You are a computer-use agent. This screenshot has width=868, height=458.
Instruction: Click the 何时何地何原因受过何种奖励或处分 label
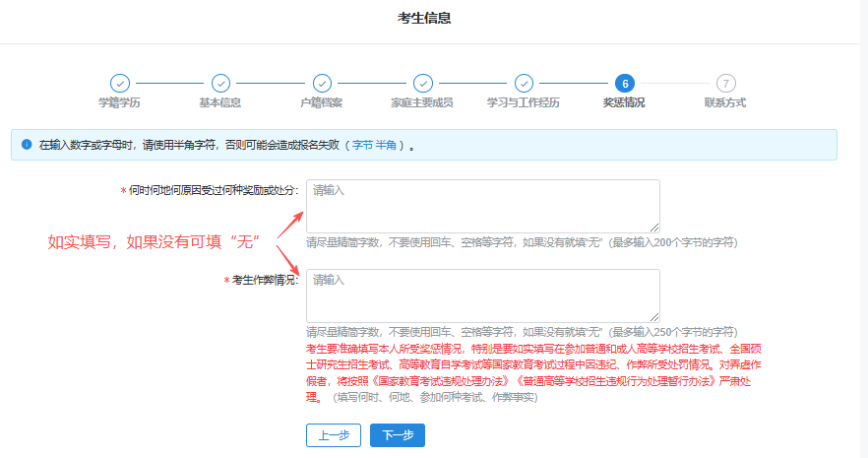(x=214, y=190)
